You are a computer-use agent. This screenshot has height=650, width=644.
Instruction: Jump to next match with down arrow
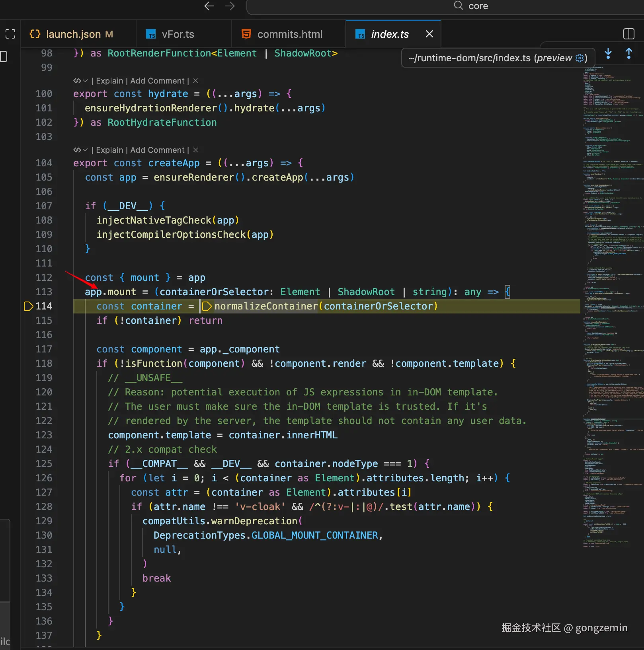608,54
